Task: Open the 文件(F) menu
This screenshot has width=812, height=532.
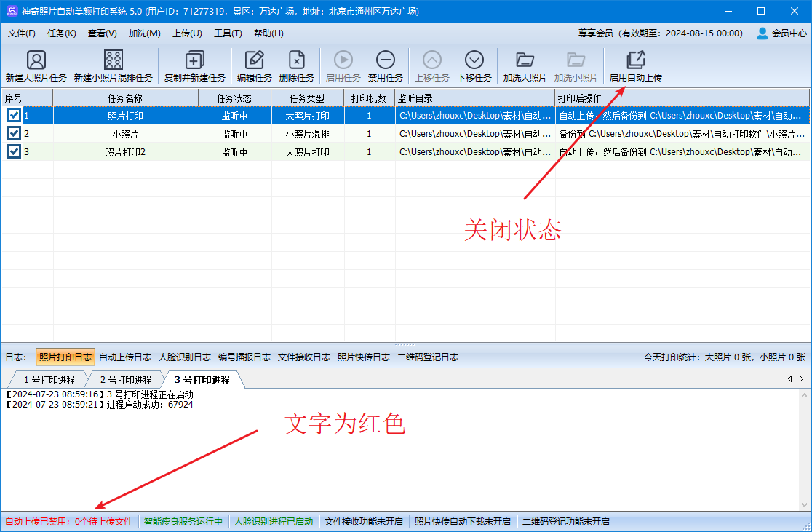Action: [22, 33]
